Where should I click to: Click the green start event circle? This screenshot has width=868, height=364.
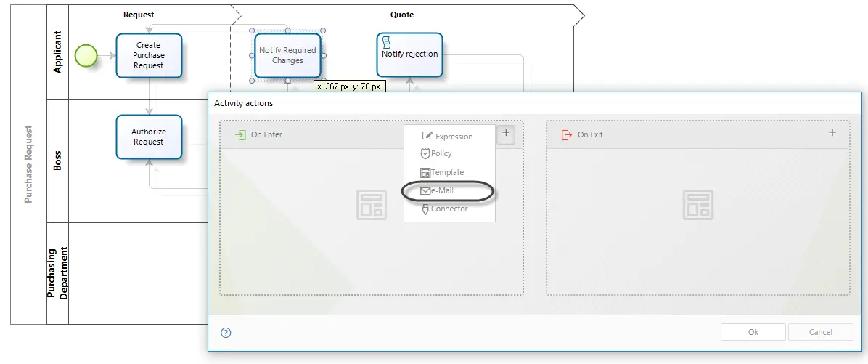click(86, 55)
